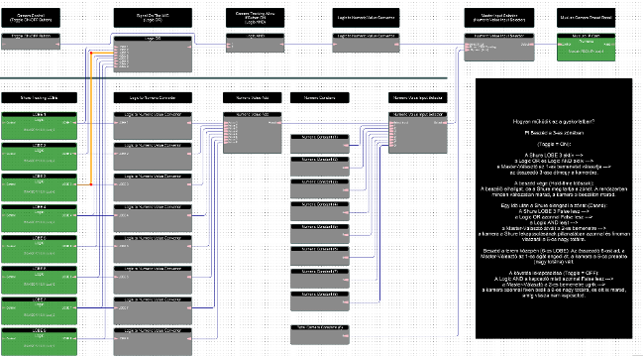Select the green LOBE 1 block
This screenshot has height=357, width=644.
pyautogui.click(x=39, y=125)
